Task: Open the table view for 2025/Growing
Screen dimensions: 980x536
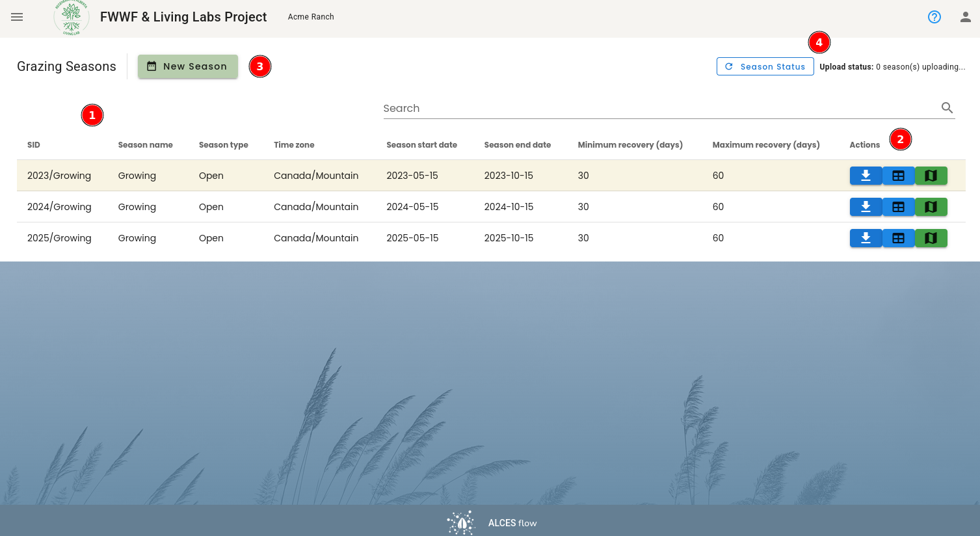Action: (x=898, y=238)
